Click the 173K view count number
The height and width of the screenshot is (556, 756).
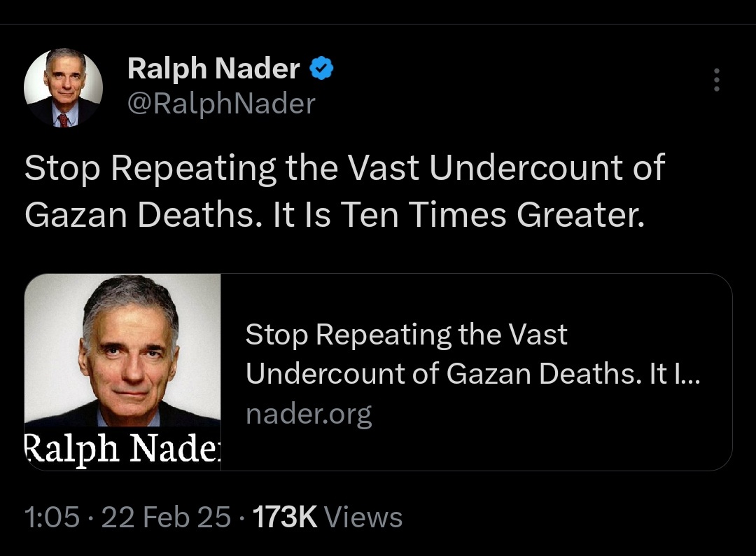click(284, 517)
